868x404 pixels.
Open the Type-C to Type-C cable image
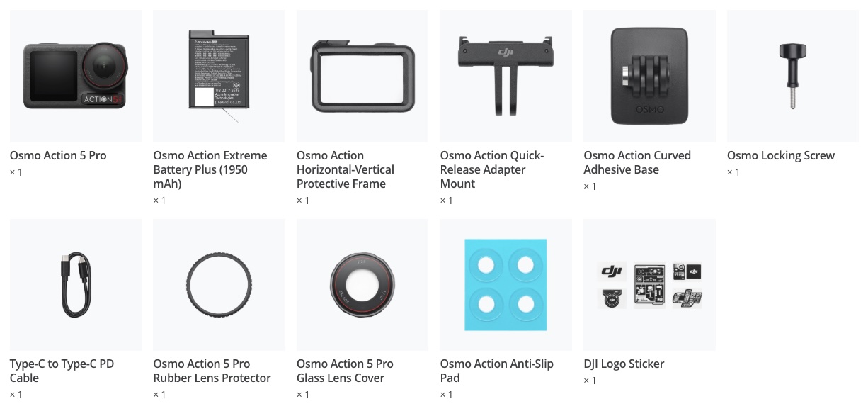point(76,285)
